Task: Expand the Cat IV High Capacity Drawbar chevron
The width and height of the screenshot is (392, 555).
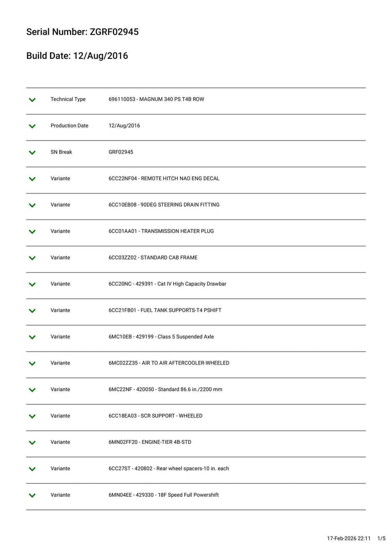Action: (x=32, y=284)
